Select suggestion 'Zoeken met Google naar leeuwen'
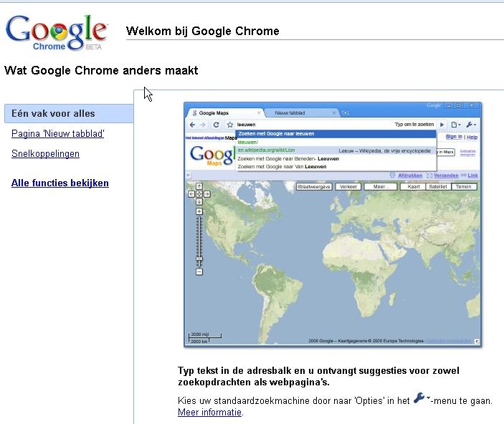The height and width of the screenshot is (424, 504). click(336, 134)
